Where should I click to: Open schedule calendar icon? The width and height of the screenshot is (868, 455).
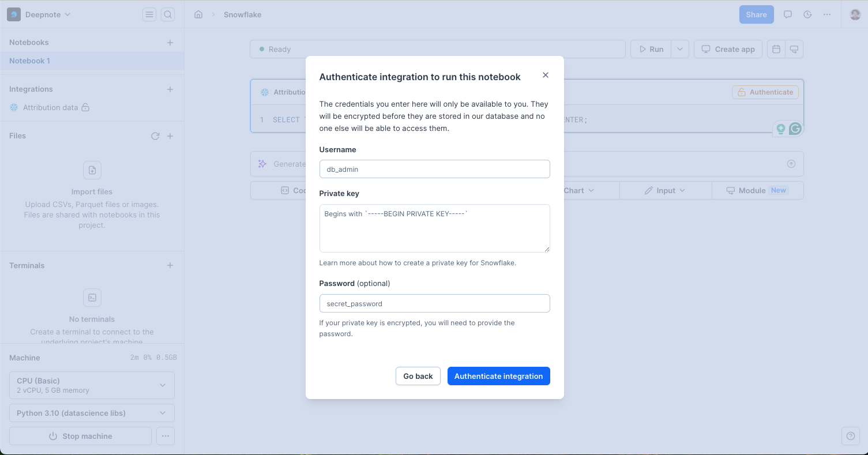coord(776,49)
